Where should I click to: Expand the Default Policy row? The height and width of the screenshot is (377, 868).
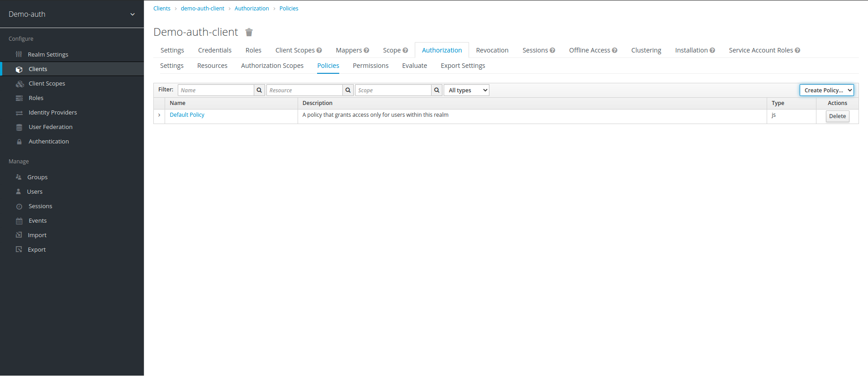(x=159, y=115)
